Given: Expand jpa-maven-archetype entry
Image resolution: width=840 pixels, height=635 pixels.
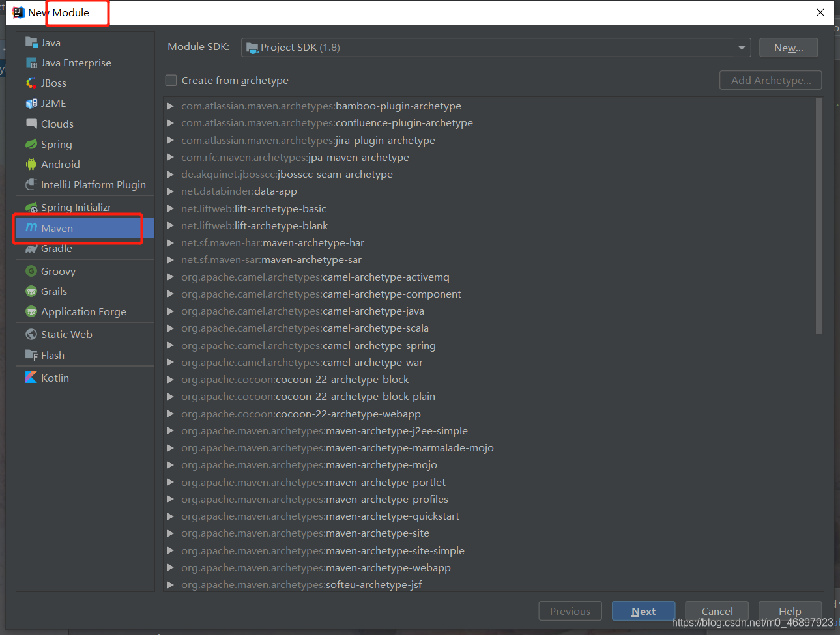Looking at the screenshot, I should click(170, 157).
